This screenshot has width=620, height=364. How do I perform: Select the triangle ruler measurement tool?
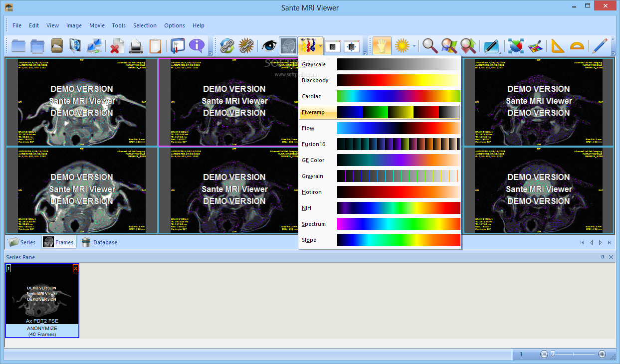[558, 46]
